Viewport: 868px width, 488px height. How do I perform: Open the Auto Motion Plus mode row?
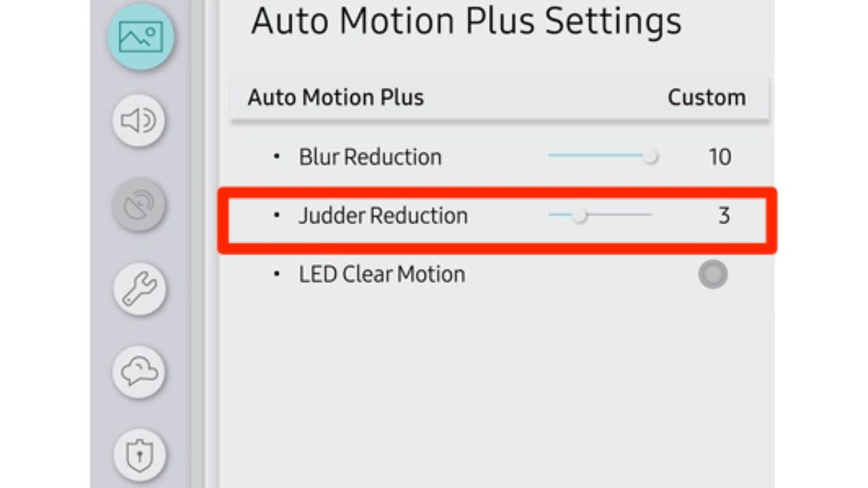(499, 98)
